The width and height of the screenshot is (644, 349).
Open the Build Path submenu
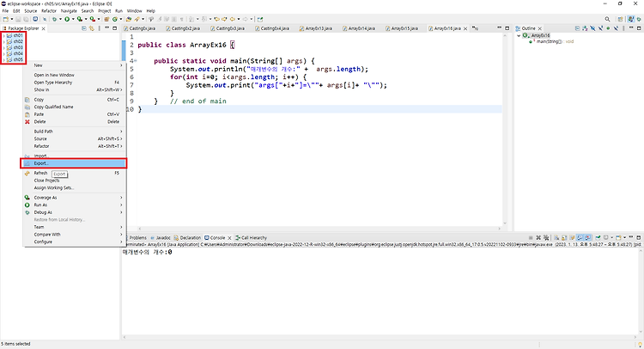pyautogui.click(x=75, y=132)
